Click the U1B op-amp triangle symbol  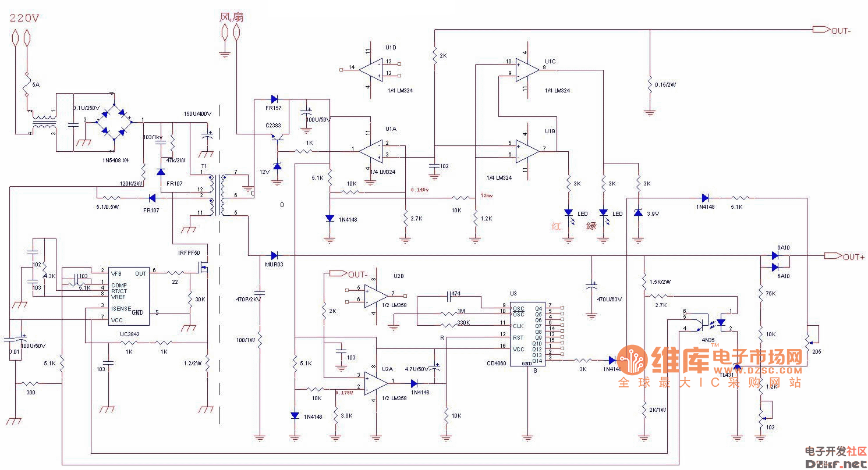tap(527, 150)
